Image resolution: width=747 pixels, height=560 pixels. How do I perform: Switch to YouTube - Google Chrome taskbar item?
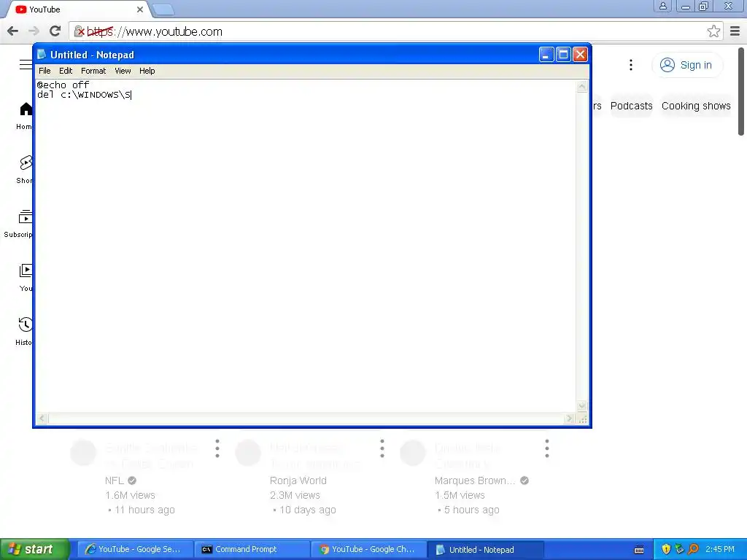[x=368, y=549]
